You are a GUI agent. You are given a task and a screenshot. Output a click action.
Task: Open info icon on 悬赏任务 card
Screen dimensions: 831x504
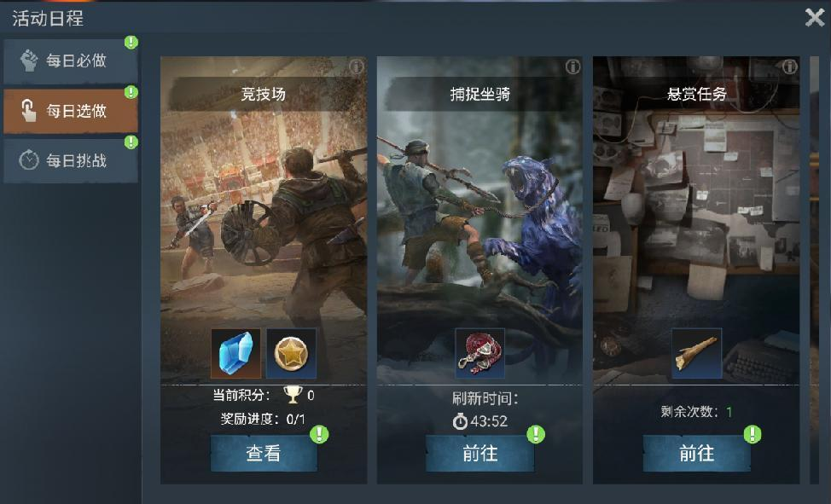[790, 67]
